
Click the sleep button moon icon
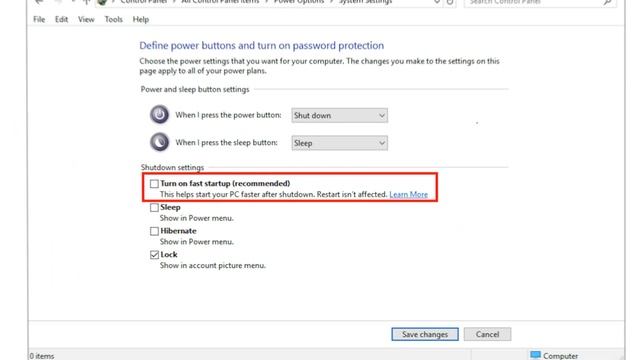[x=159, y=142]
